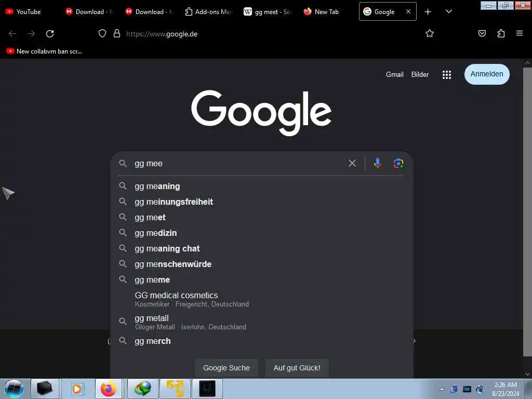This screenshot has height=399, width=532.
Task: Go back with the back arrow
Action: coord(12,34)
